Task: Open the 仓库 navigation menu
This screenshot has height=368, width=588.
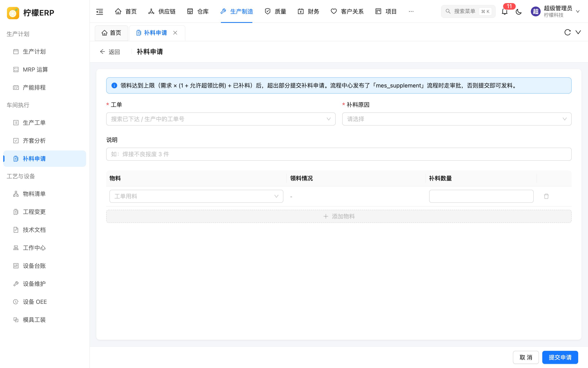Action: (198, 11)
